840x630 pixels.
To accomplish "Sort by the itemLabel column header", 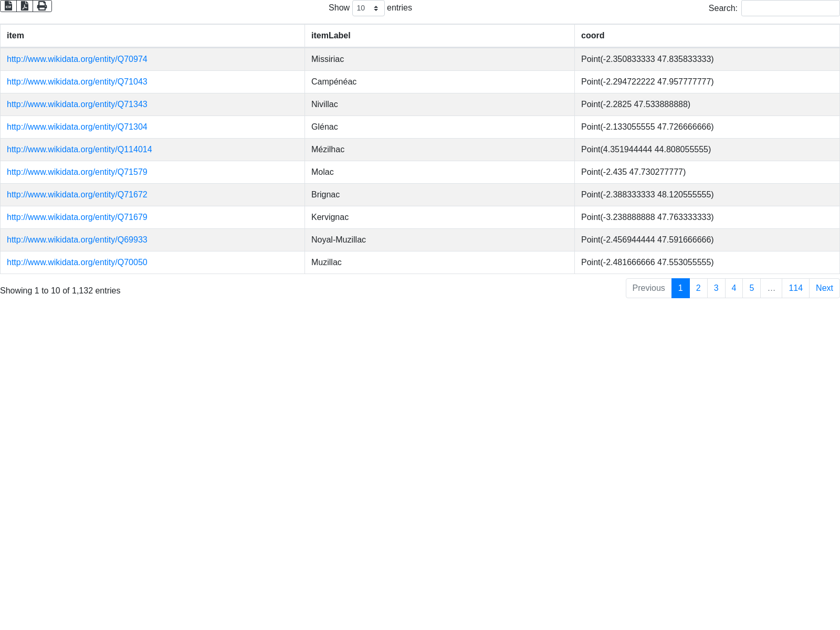I will pos(331,36).
